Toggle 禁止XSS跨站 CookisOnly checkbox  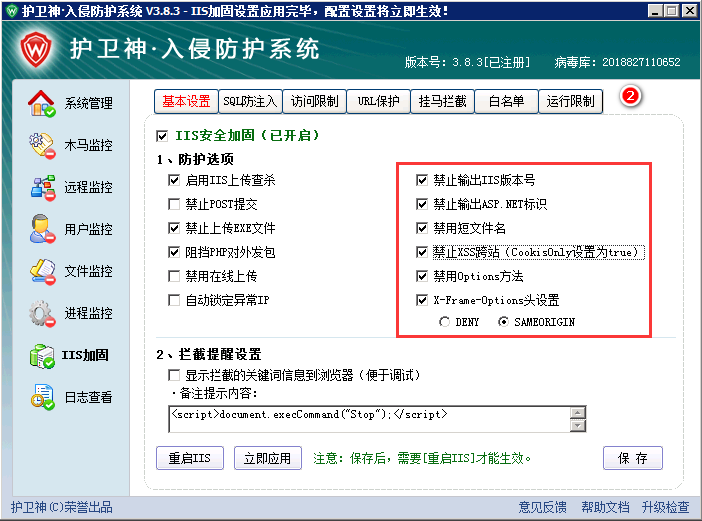coord(422,252)
